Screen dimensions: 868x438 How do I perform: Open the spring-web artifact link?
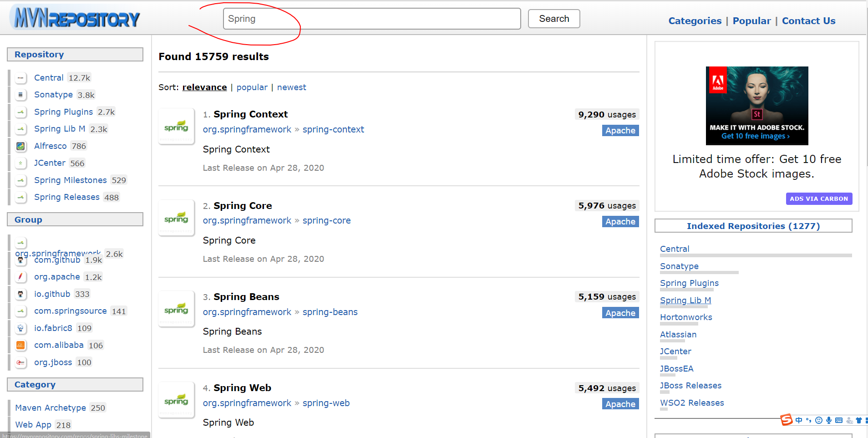point(326,403)
